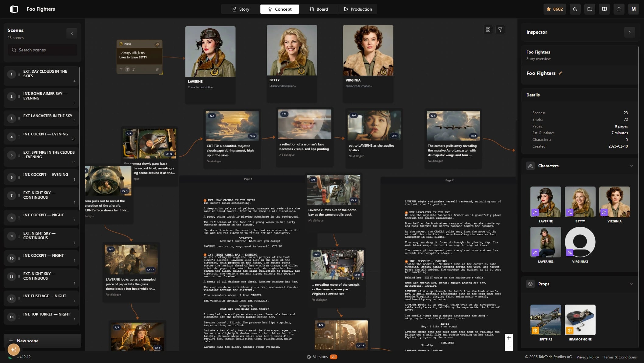Collapse the Inspector panel with its chevron

pyautogui.click(x=630, y=32)
